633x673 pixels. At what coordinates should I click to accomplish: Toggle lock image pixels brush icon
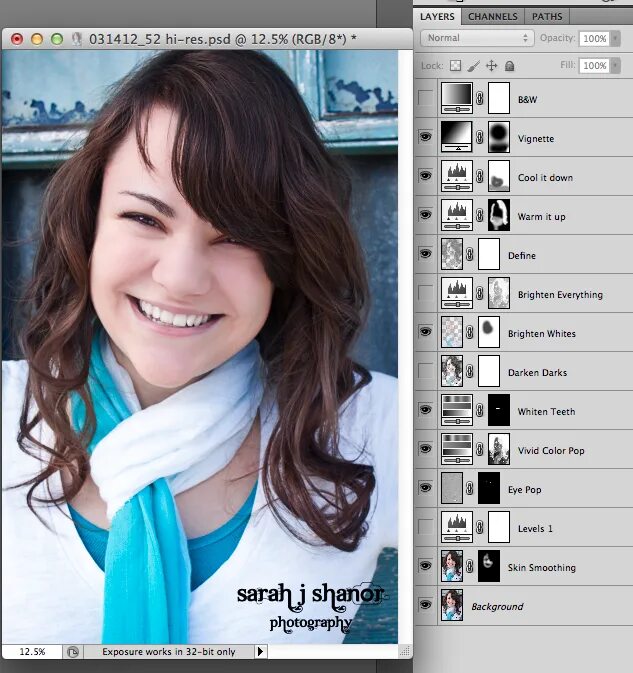point(473,66)
